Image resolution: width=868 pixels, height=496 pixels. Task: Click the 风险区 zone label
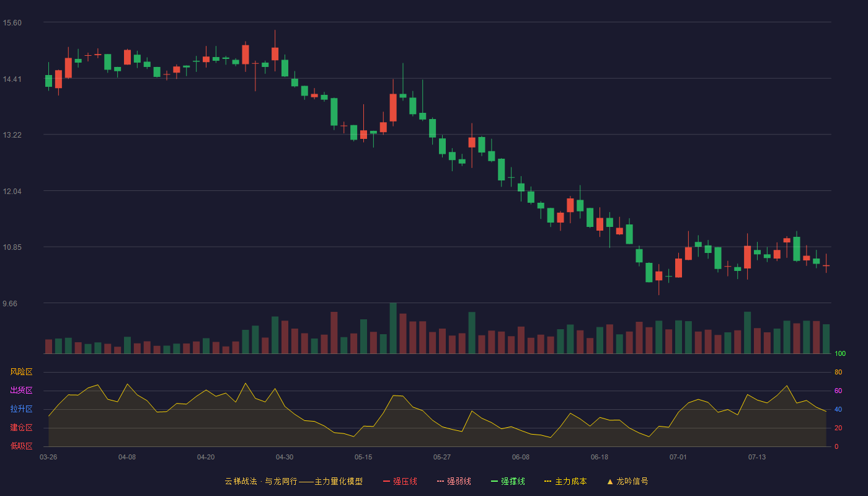(x=21, y=372)
